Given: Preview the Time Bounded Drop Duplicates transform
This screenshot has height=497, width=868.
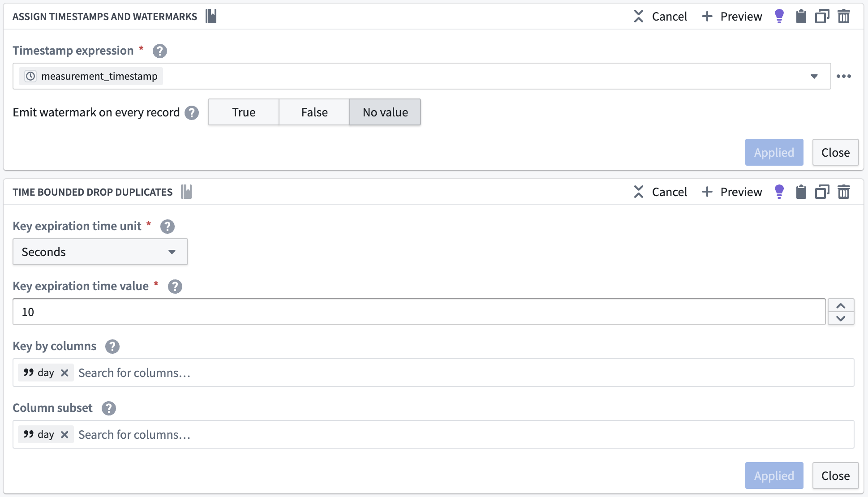Looking at the screenshot, I should (x=732, y=192).
